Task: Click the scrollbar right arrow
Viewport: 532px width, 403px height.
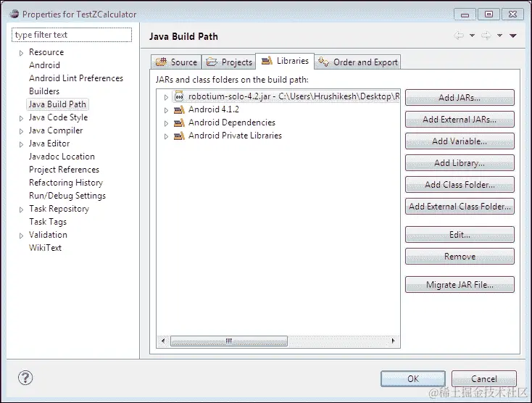Action: tap(394, 341)
